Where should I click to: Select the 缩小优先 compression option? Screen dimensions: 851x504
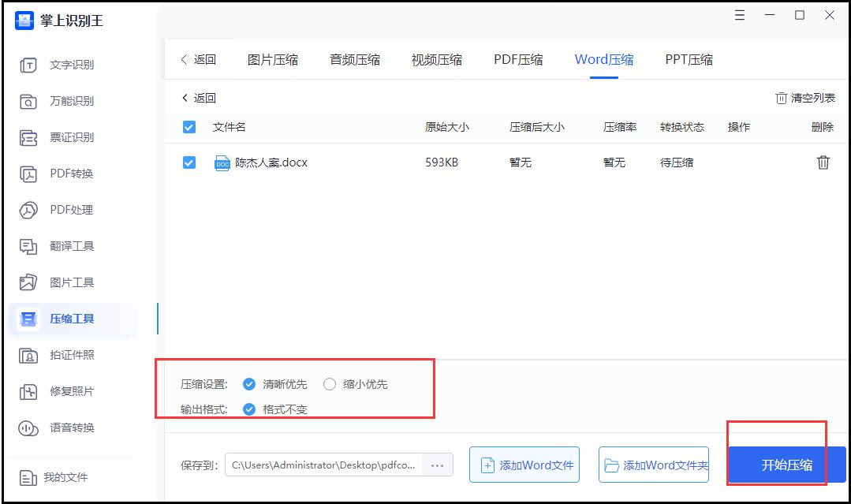329,384
